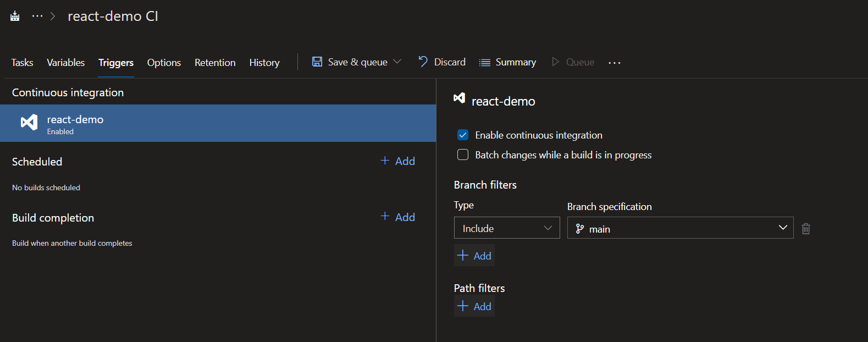Click the 'No builds scheduled' text

click(46, 187)
